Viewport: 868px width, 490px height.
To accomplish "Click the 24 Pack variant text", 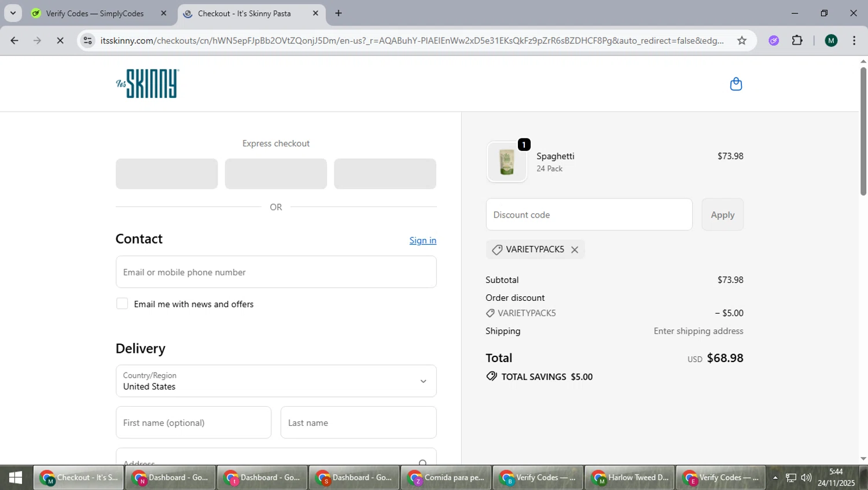I will coord(549,169).
